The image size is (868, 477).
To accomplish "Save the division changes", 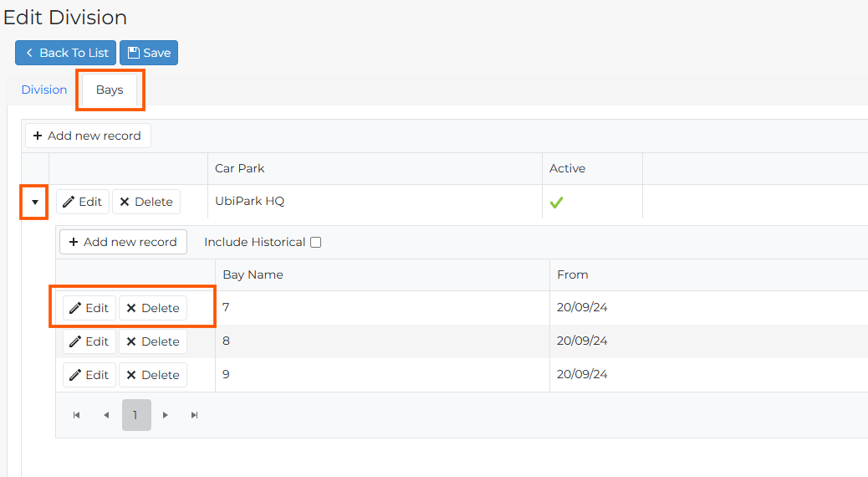I will [x=149, y=53].
